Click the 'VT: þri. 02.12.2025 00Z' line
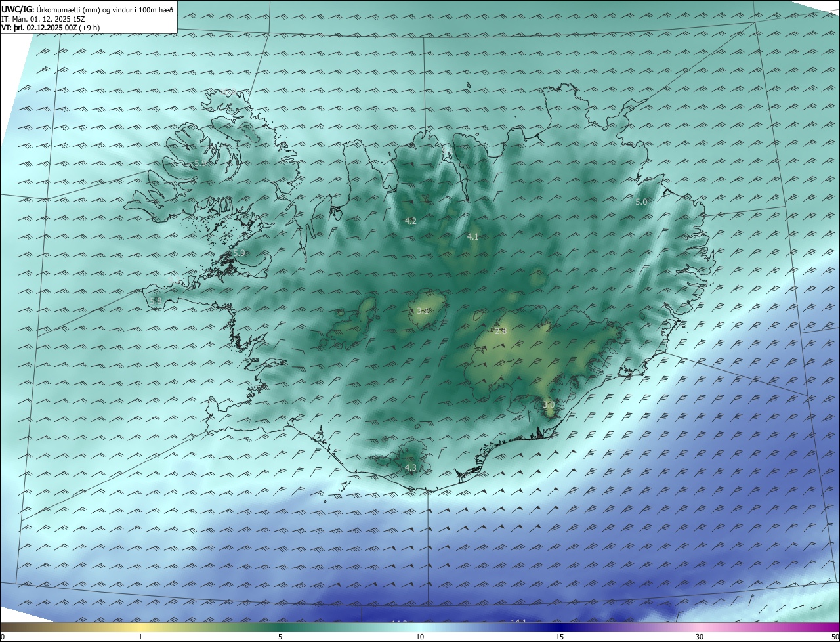 click(51, 28)
